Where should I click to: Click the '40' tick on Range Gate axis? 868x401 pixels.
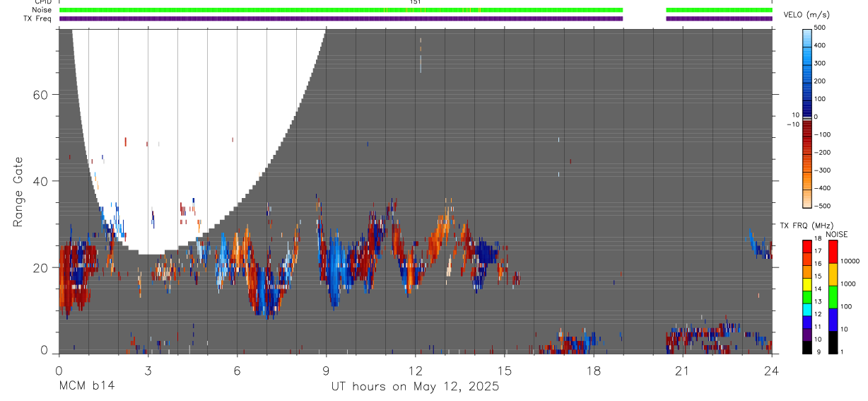tap(40, 181)
